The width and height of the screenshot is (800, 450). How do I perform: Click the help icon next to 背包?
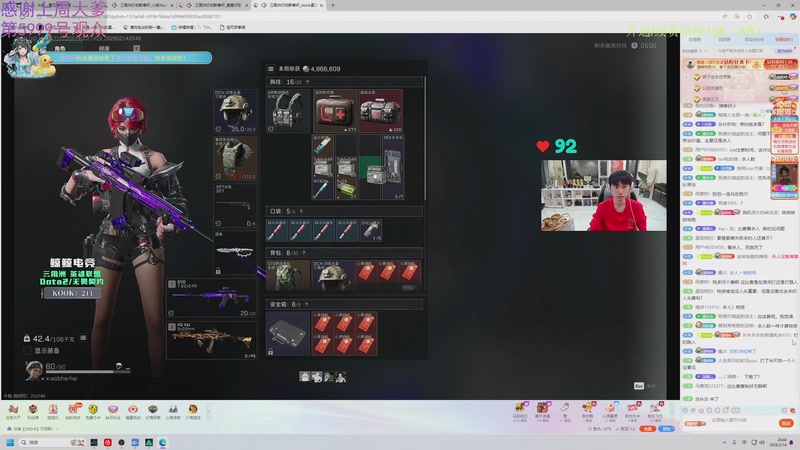(304, 253)
